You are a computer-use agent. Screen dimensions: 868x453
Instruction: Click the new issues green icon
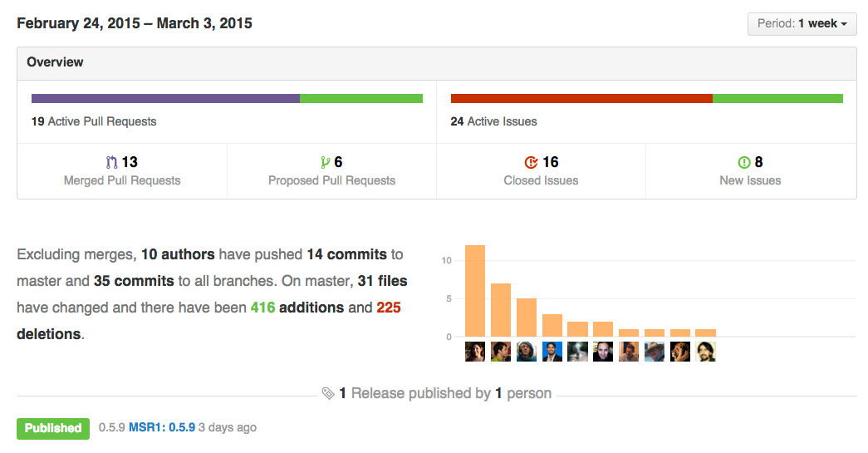pos(744,162)
